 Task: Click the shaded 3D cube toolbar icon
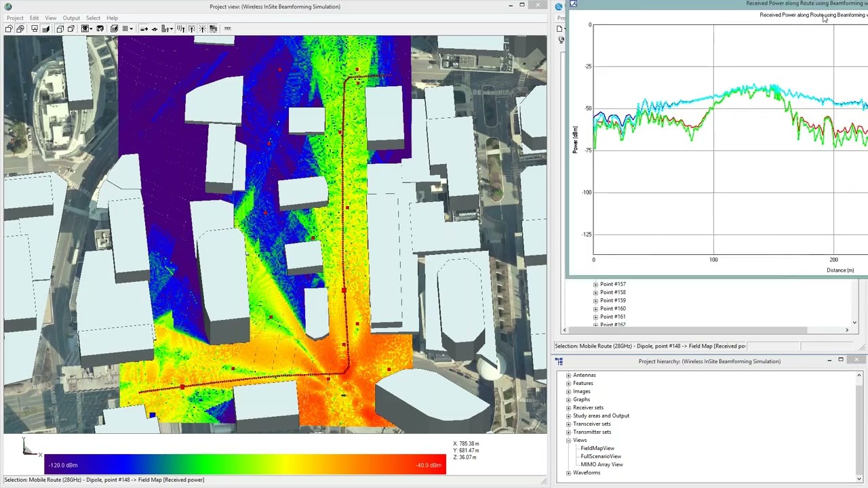(x=115, y=28)
